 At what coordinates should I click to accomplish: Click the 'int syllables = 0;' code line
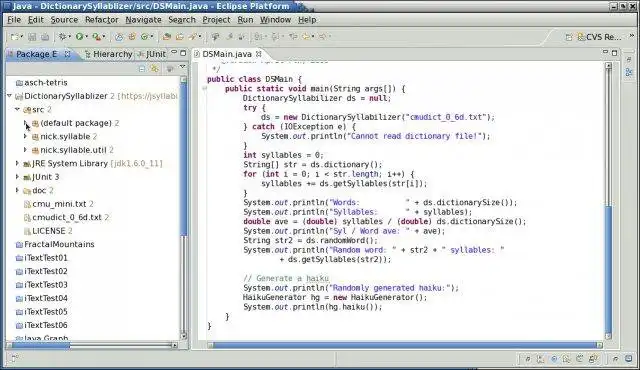coord(283,155)
